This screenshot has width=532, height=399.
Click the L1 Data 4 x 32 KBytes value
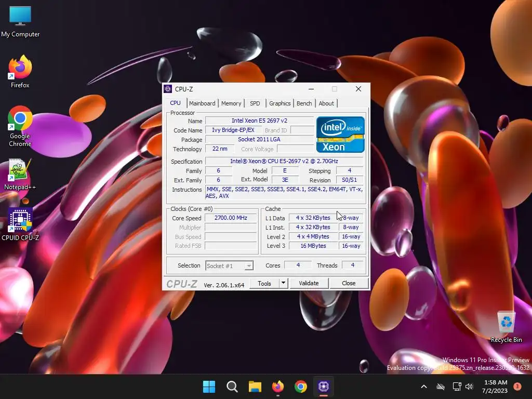click(x=313, y=218)
